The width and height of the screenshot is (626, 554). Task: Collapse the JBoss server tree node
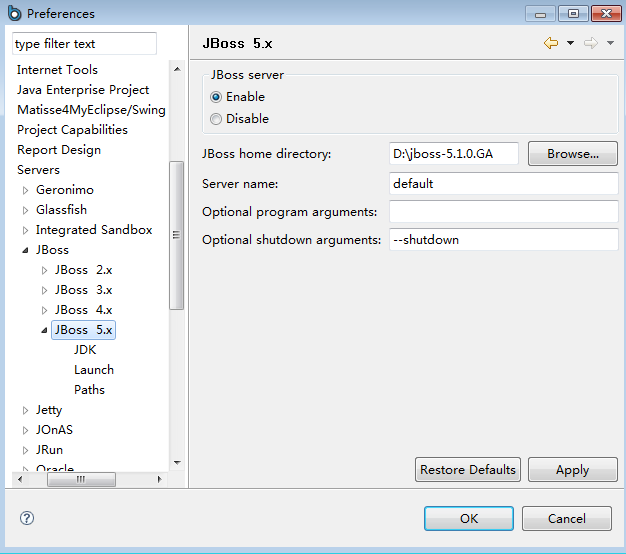[x=26, y=250]
